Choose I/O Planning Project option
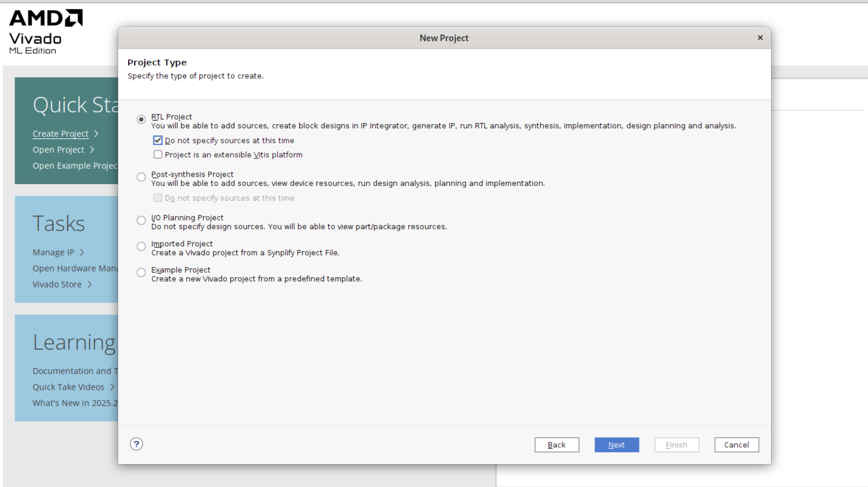This screenshot has width=868, height=487. tap(141, 220)
